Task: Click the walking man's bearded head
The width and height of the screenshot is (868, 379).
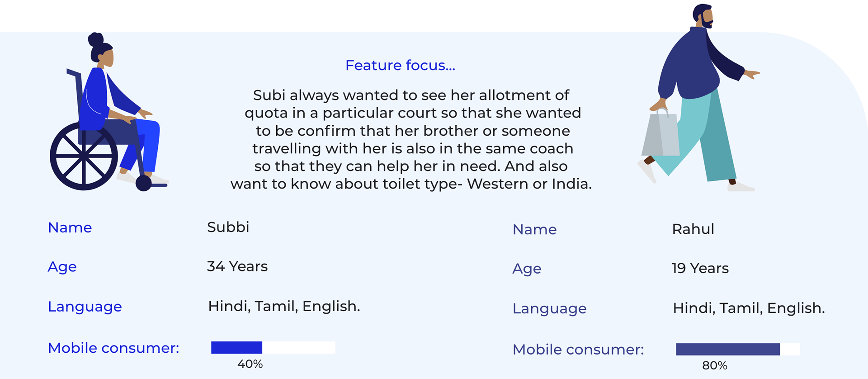Action: coord(703,16)
